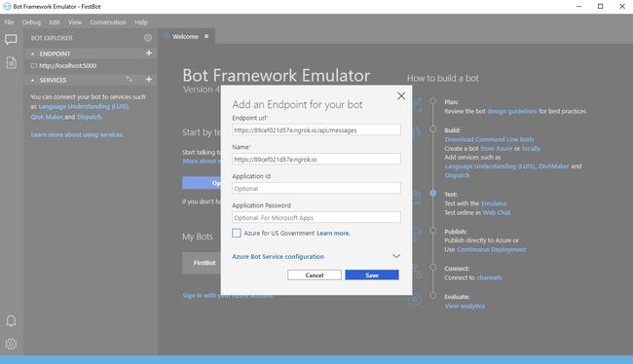Open QnA Maker link in sidebar

47,117
